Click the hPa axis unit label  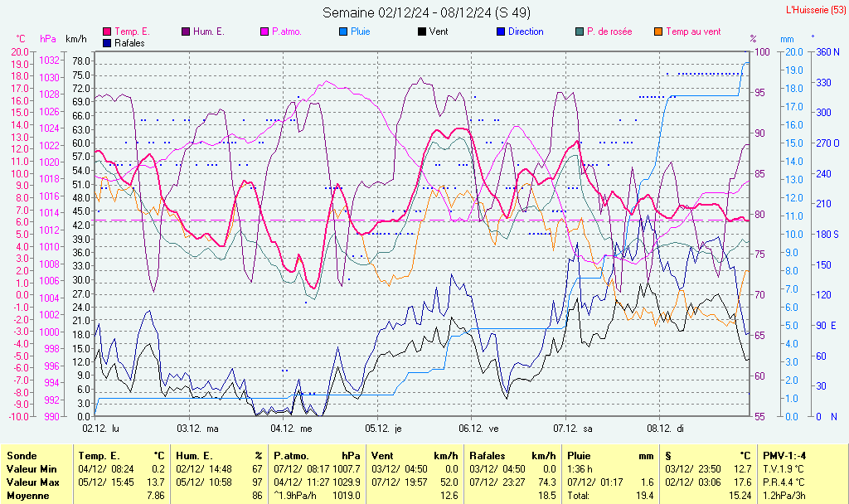click(x=47, y=39)
